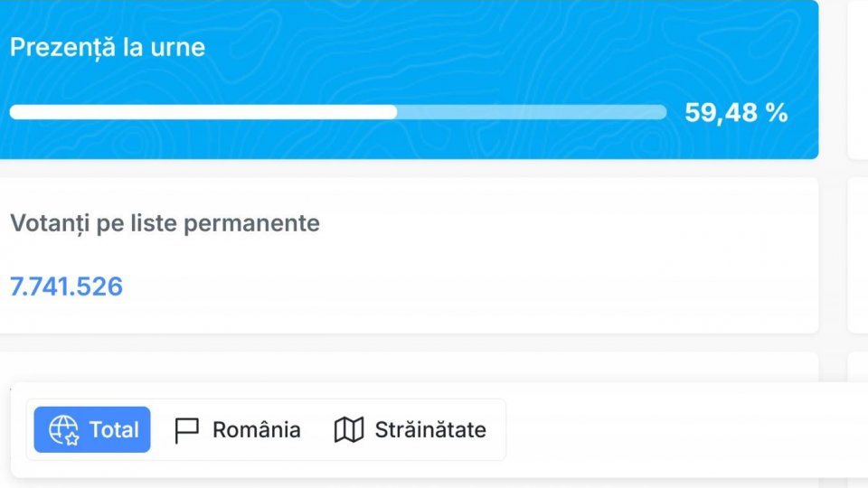This screenshot has height=488, width=868.
Task: Select the Total tab label
Action: coord(114,429)
